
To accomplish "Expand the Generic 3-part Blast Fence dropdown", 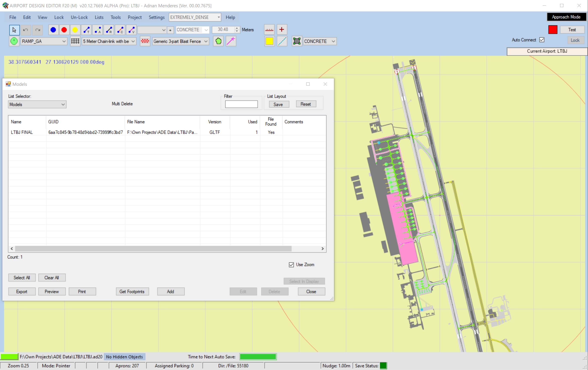I will (x=181, y=41).
